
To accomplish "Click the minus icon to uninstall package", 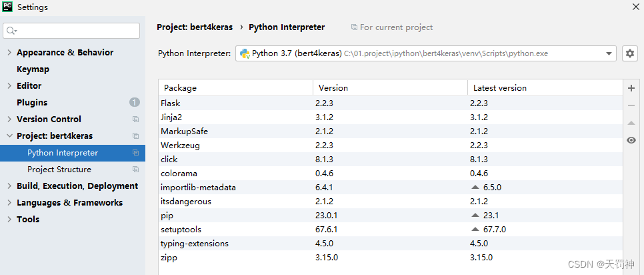I will [631, 105].
